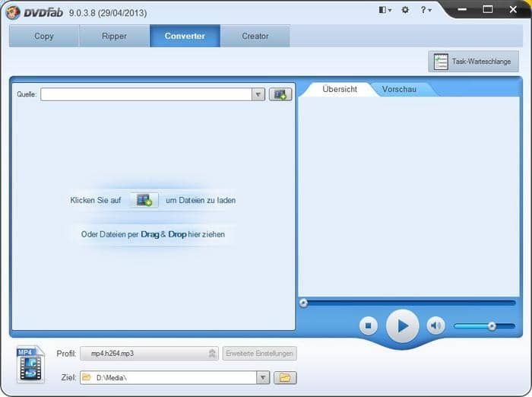Screen dimensions: 532x397
Task: Open the Profil selection arrows
Action: tap(212, 354)
